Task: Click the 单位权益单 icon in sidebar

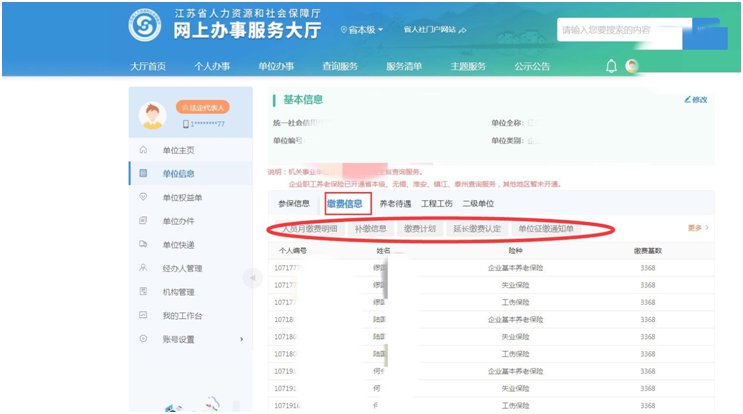Action: [x=143, y=197]
